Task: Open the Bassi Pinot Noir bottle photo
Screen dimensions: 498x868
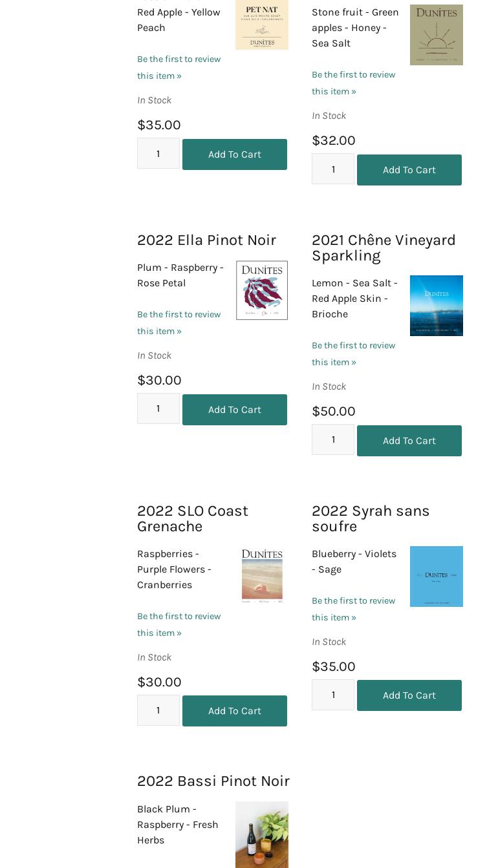Action: (261, 834)
